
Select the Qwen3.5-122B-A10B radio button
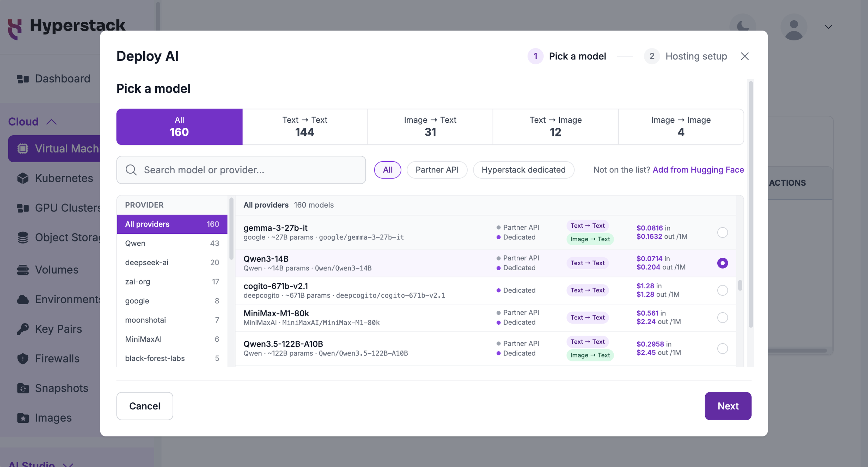coord(723,349)
